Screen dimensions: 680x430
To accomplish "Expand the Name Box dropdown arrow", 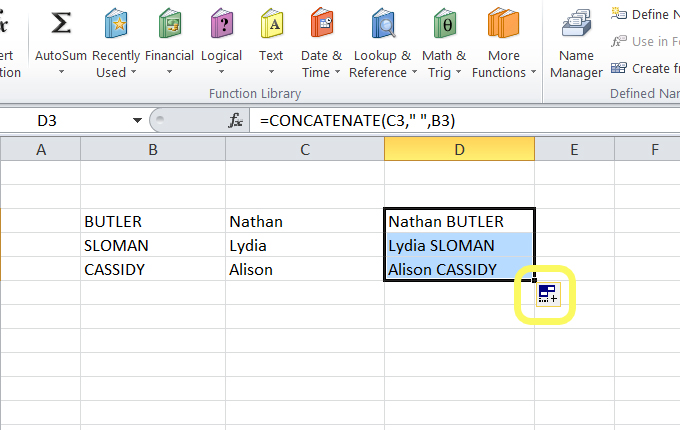I will pos(137,121).
